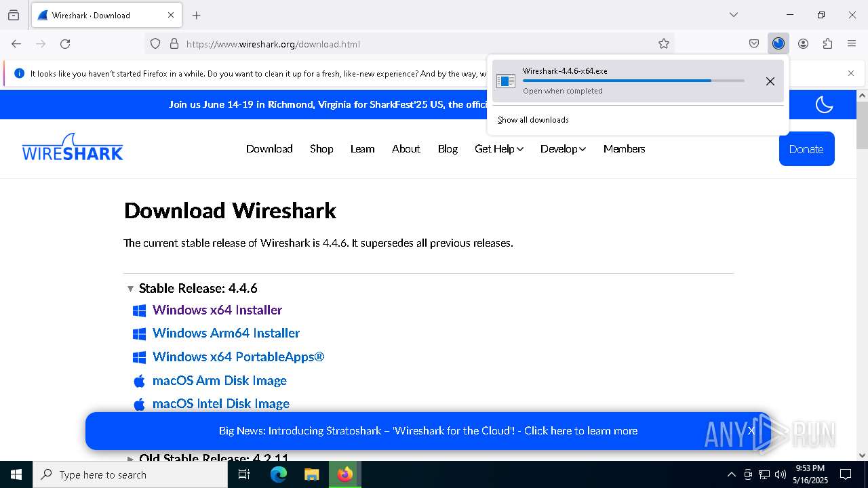Viewport: 868px width, 488px height.
Task: Download Windows Arm64 Installer
Action: click(x=226, y=333)
